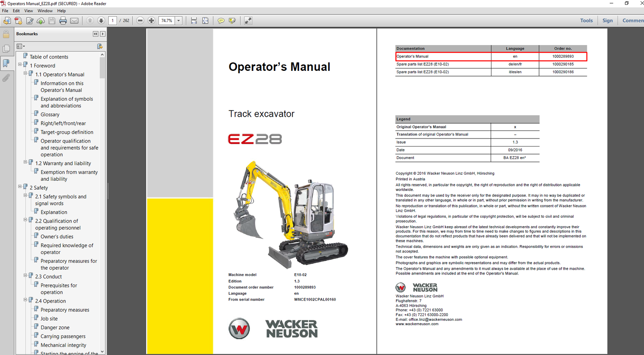Zoom in with the plus button

click(151, 21)
